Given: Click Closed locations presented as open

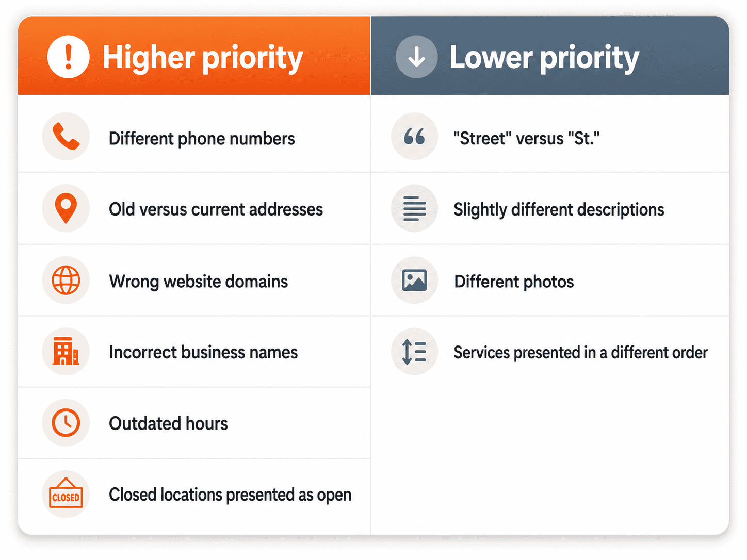Looking at the screenshot, I should pyautogui.click(x=230, y=495).
